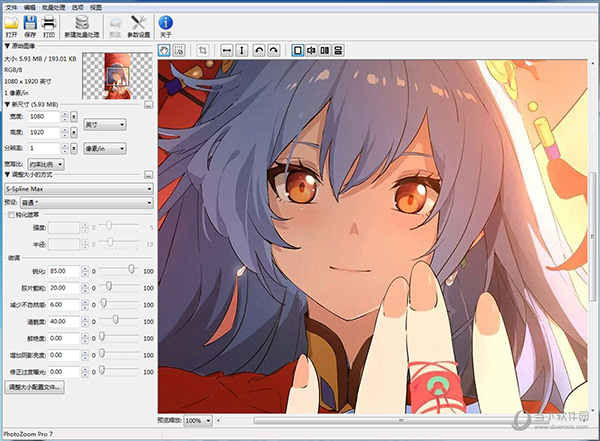Click the ellipsis button of 新尺寸 section
Viewport: 600px width, 441px height.
point(148,105)
